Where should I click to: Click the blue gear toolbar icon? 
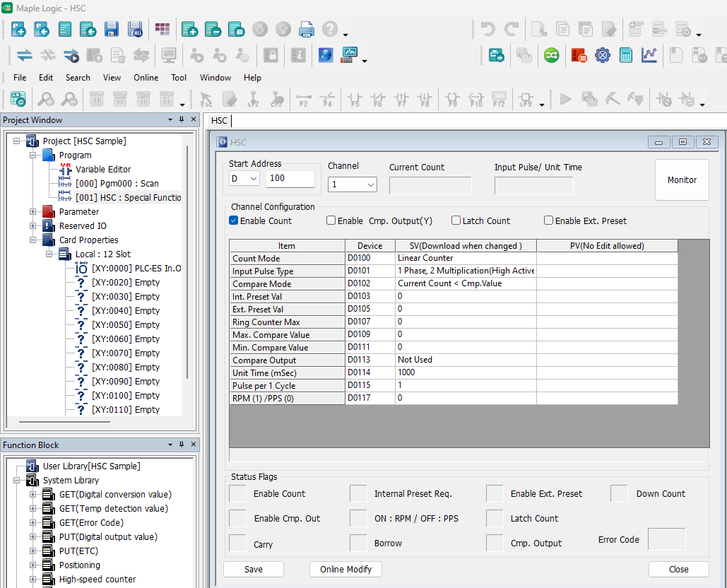602,55
